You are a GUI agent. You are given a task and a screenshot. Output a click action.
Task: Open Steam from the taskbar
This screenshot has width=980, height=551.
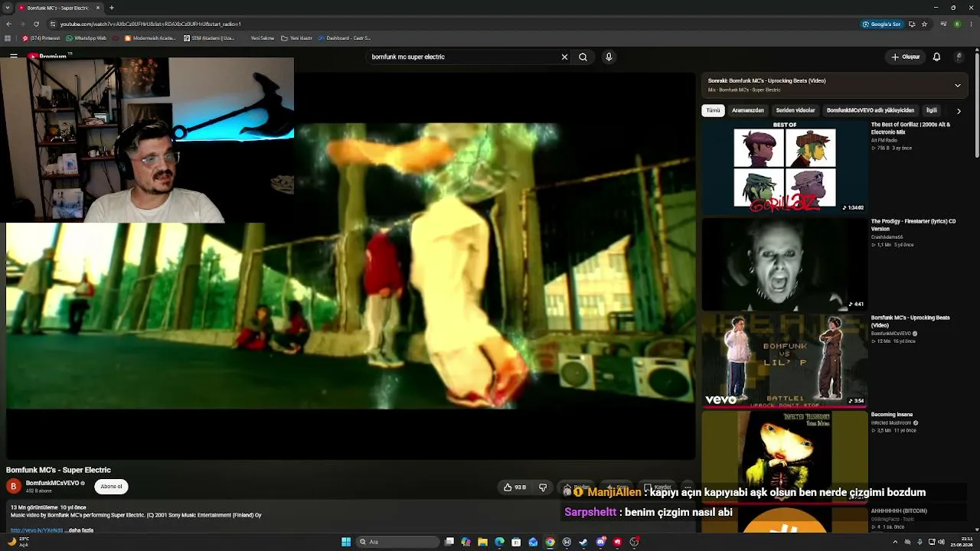tap(583, 542)
